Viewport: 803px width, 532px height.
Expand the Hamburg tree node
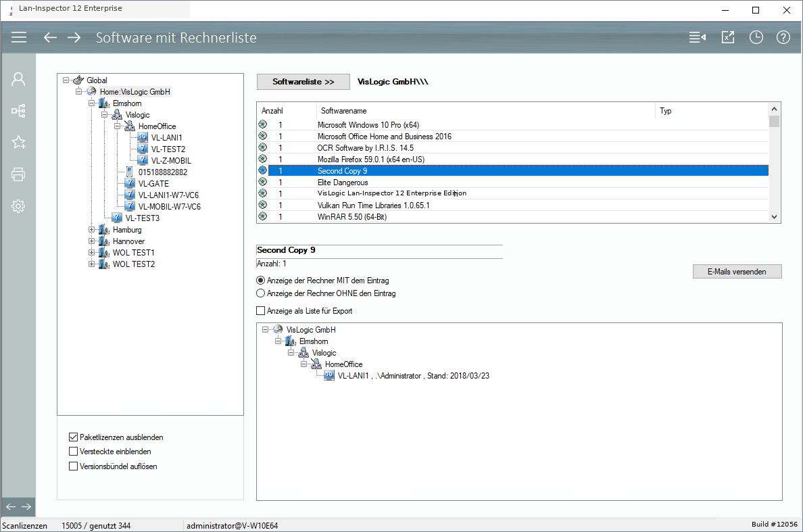(92, 229)
